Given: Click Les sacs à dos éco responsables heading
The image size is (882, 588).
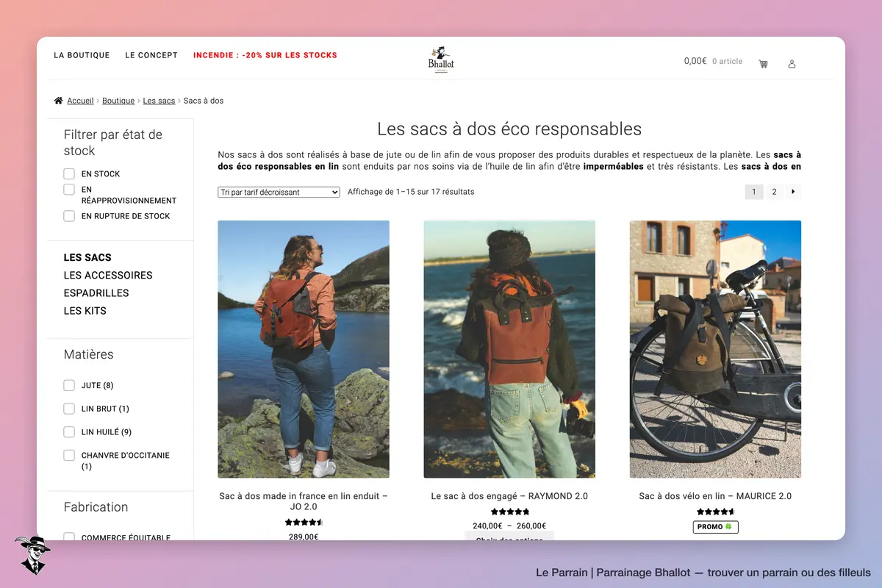Looking at the screenshot, I should tap(509, 129).
